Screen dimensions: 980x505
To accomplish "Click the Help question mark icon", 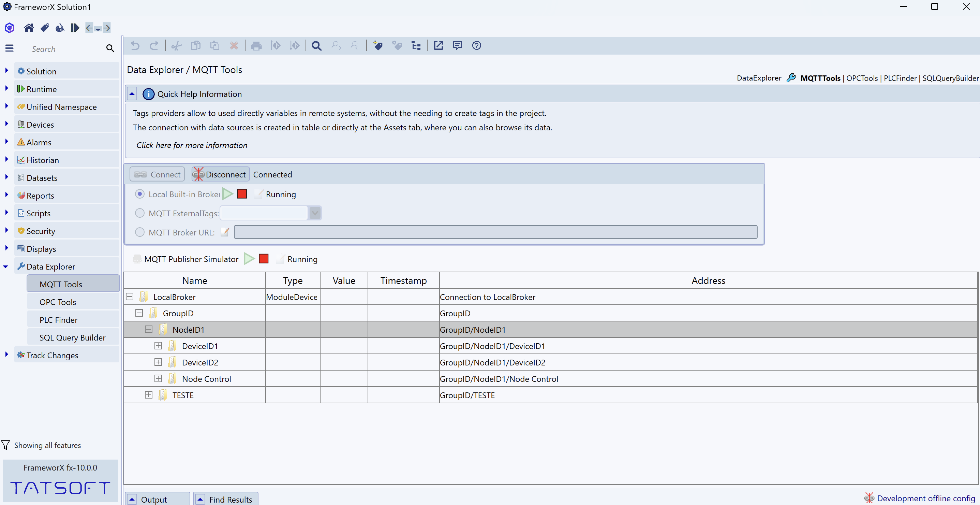I will pos(476,46).
